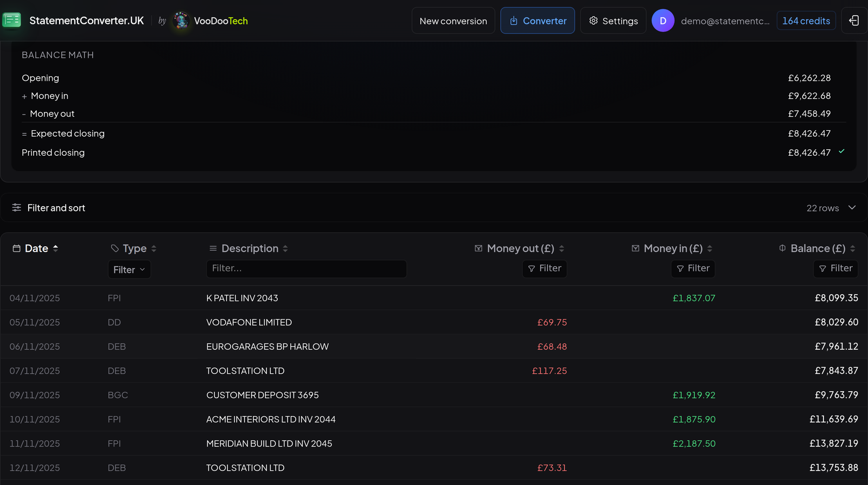
Task: Click the log out icon button
Action: (x=854, y=21)
